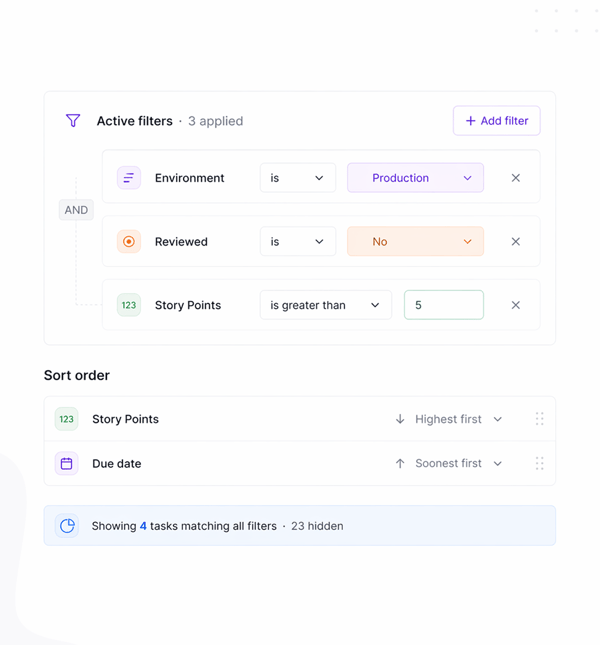Grab the Due date sort drag handle
600x645 pixels.
point(539,464)
